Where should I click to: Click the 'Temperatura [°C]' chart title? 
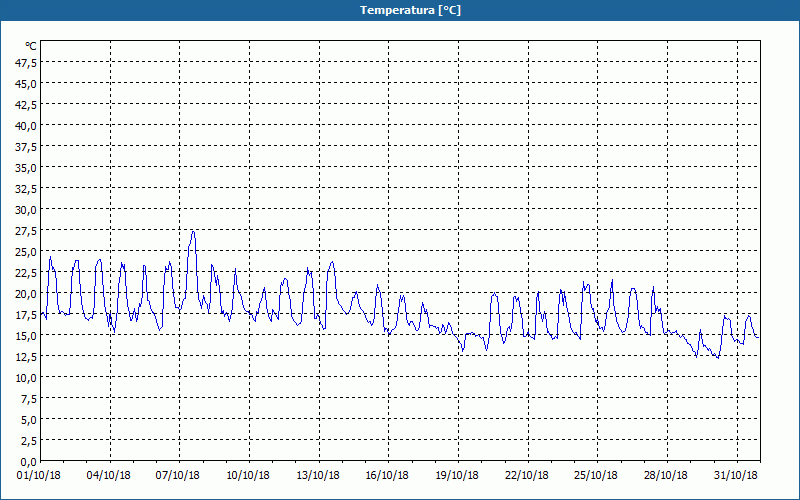(x=410, y=10)
